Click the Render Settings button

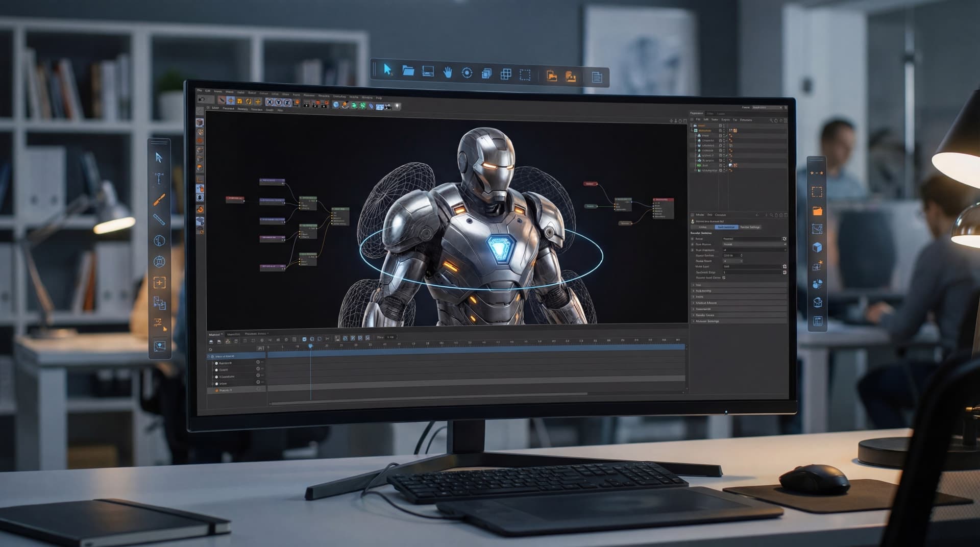click(x=750, y=227)
